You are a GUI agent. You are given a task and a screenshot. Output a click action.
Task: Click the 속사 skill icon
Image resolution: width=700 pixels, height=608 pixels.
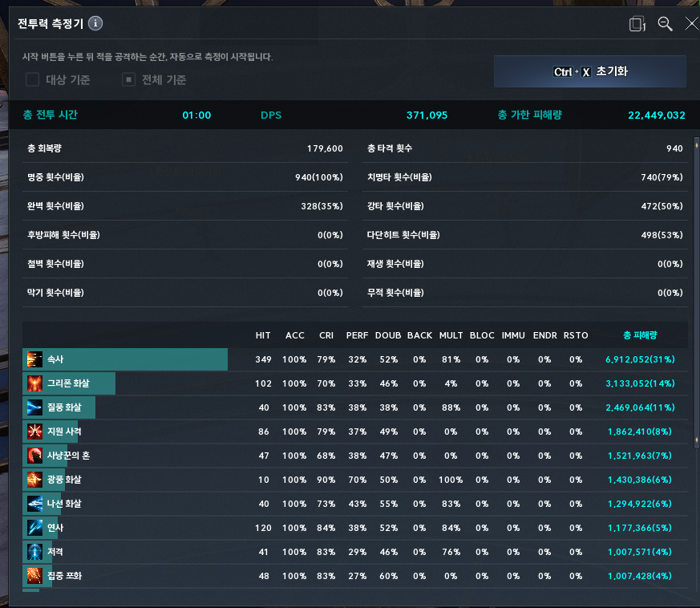click(x=33, y=359)
